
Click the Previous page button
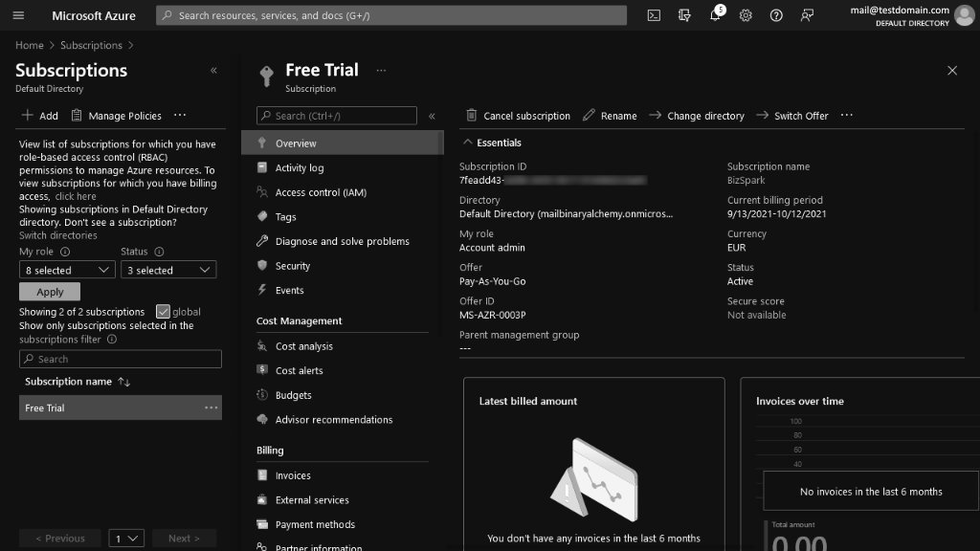(x=60, y=538)
